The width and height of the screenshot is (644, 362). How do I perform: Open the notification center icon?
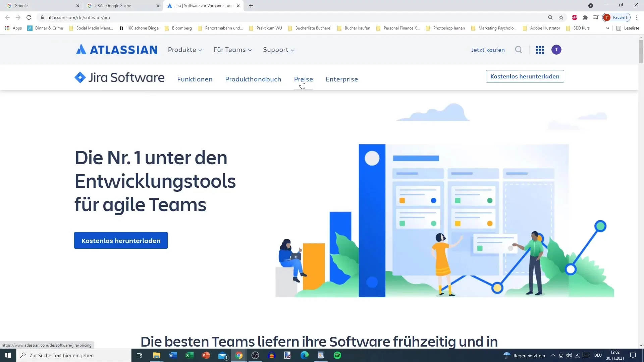[633, 355]
